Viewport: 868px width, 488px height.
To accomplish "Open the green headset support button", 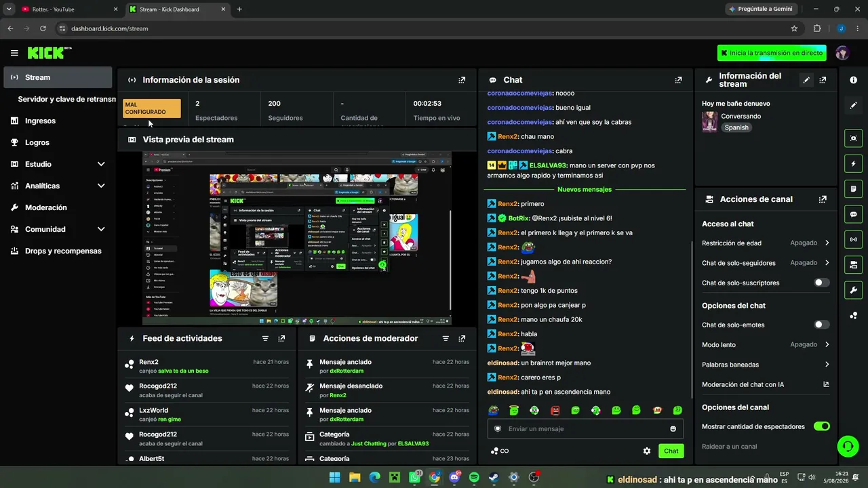I will (x=848, y=445).
